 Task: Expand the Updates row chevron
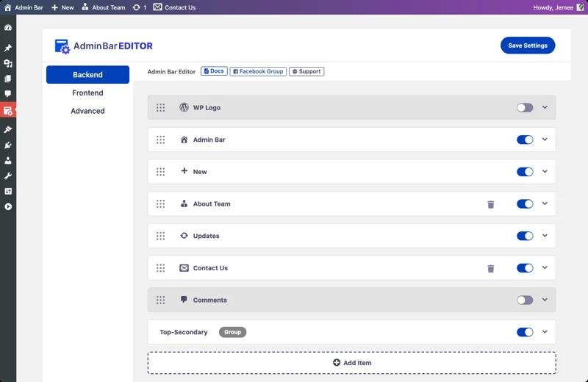tap(545, 236)
